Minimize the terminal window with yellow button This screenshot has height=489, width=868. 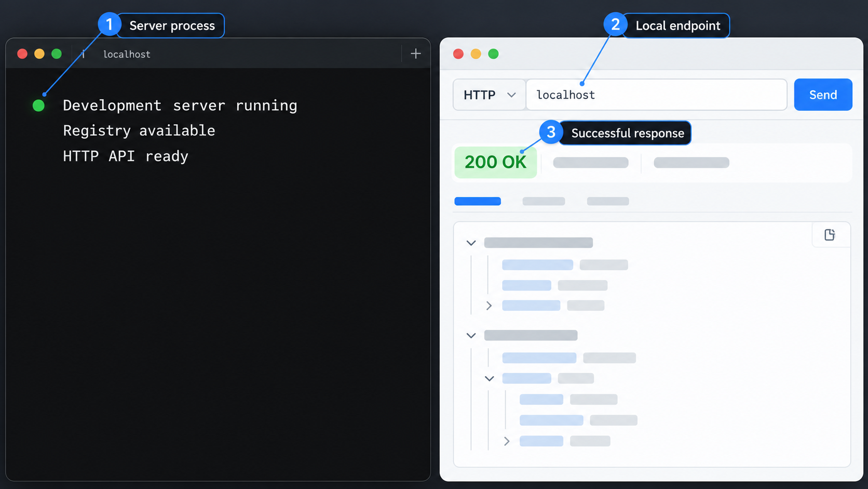click(39, 54)
